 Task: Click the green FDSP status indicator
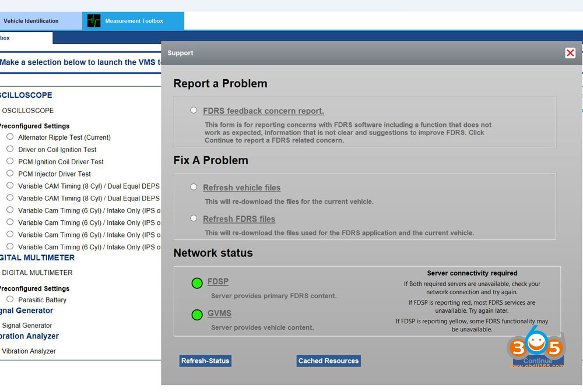coord(197,283)
